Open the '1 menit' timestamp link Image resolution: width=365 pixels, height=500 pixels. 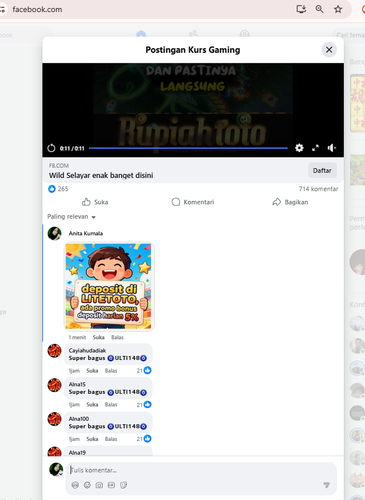(77, 337)
